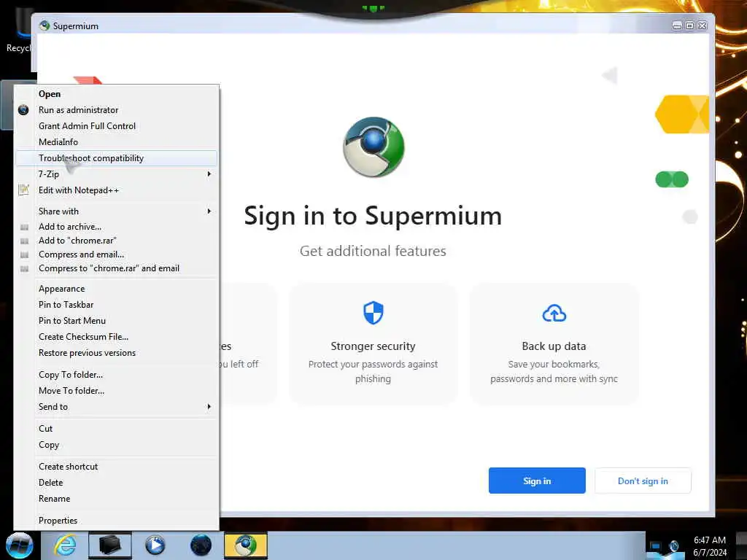Open MediaInfo from the context menu
This screenshot has width=747, height=560.
click(x=116, y=142)
